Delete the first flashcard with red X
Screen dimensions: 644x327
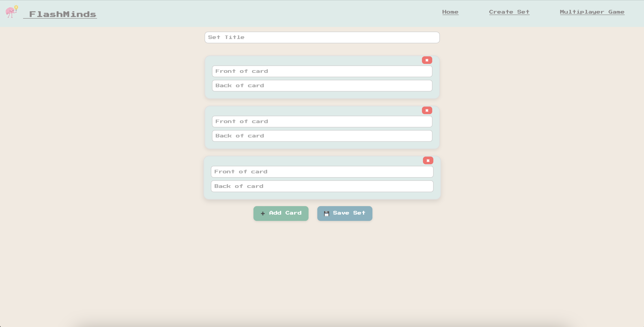pyautogui.click(x=427, y=60)
